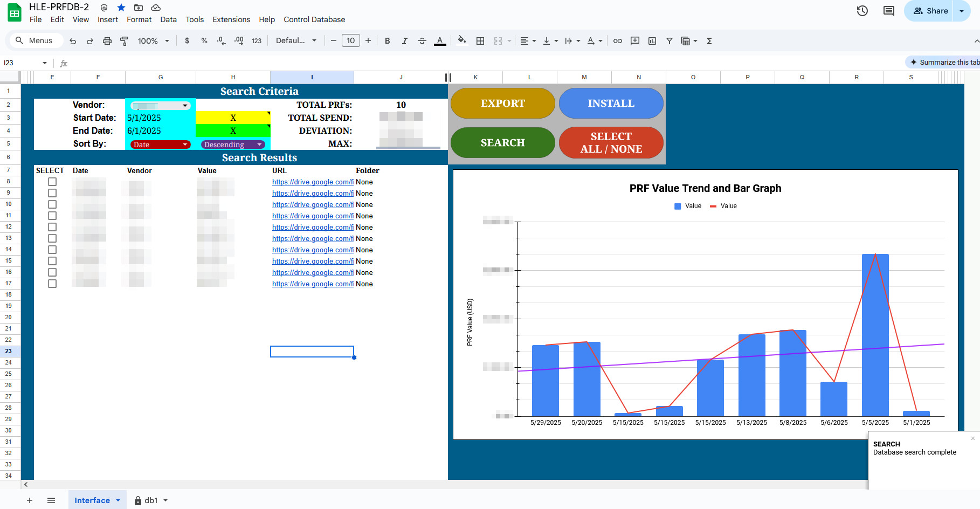The image size is (980, 509).
Task: Click the Insert comment icon
Action: coord(635,41)
